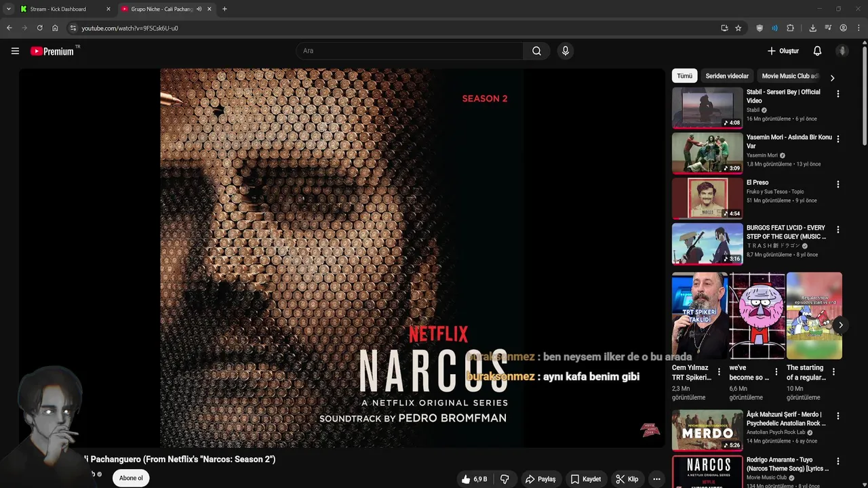Save the video with Kaydet
This screenshot has height=488, width=868.
(x=586, y=479)
